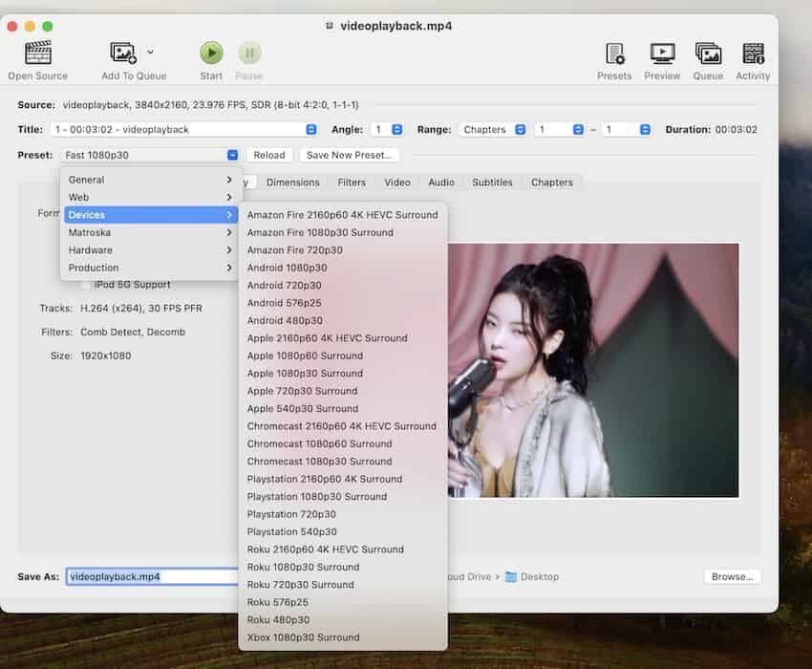Viewport: 812px width, 669px height.
Task: Toggle the iPod 5G Support checkbox
Action: click(87, 285)
